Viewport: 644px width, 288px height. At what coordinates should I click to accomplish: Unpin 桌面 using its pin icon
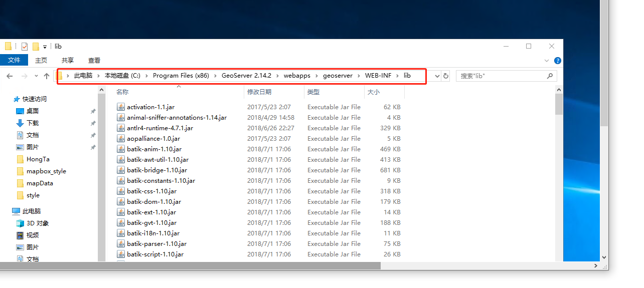93,111
